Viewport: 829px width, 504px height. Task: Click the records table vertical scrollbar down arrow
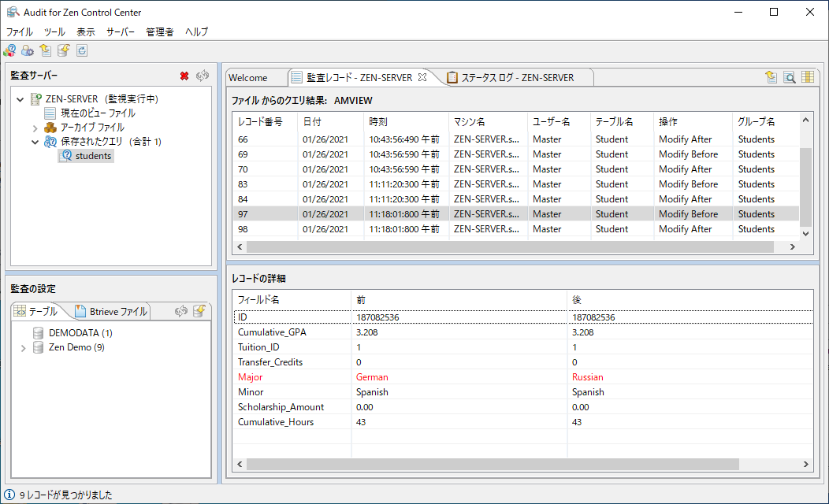pyautogui.click(x=805, y=233)
